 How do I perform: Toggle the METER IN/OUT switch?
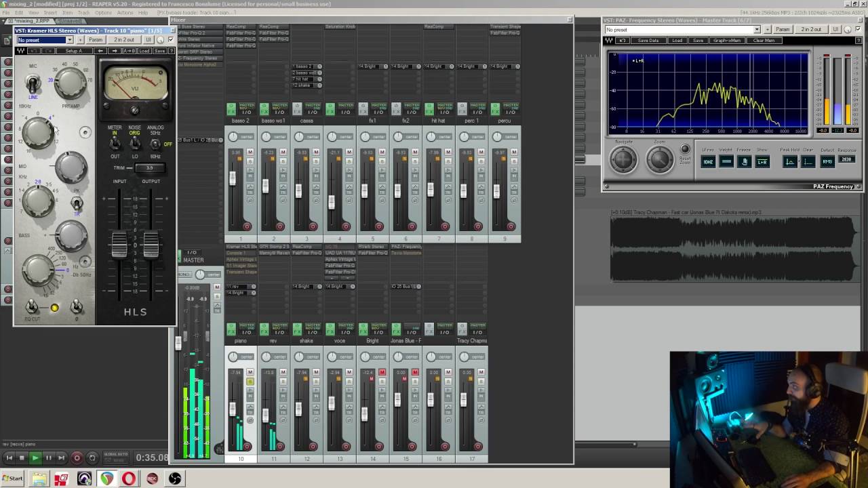pyautogui.click(x=115, y=144)
